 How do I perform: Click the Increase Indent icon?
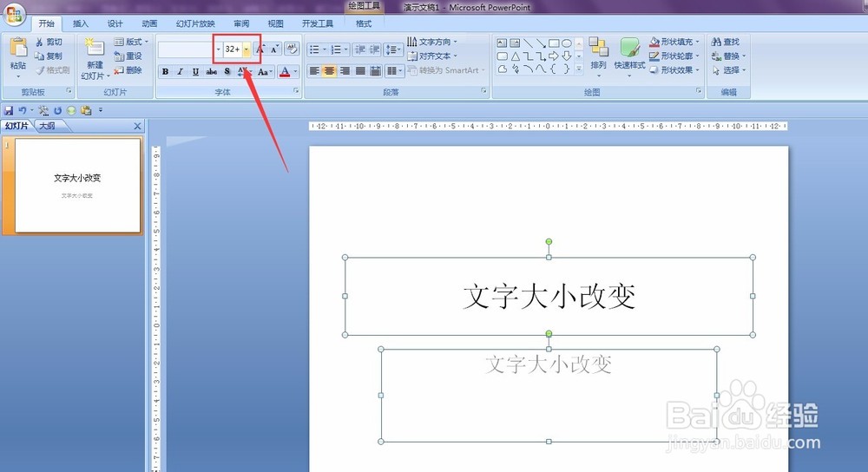374,49
